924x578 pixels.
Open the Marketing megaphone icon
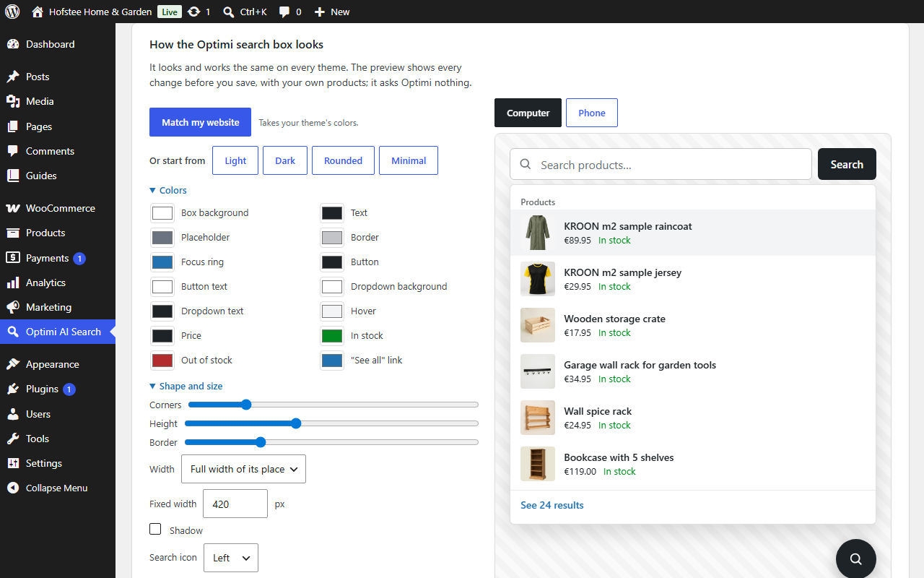click(x=13, y=307)
